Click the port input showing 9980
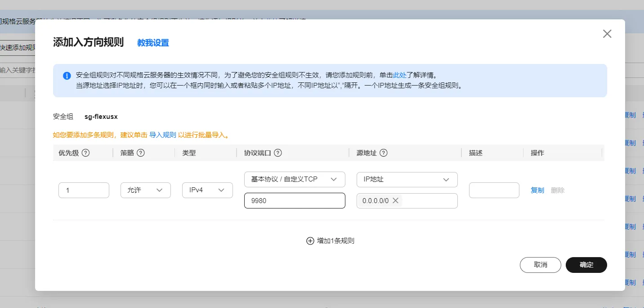This screenshot has height=308, width=644. pos(295,201)
